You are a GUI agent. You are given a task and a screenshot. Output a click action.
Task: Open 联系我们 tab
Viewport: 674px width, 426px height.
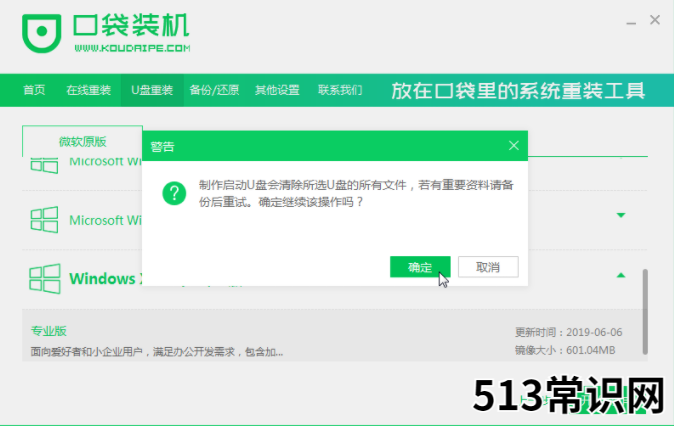pos(340,90)
